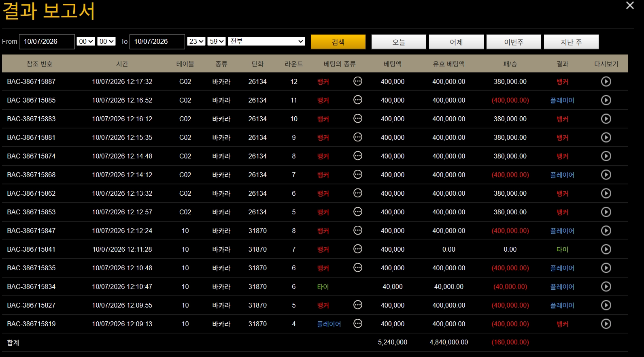Replay the tie bet BAC-386715834
This screenshot has height=357, width=644.
pyautogui.click(x=606, y=286)
